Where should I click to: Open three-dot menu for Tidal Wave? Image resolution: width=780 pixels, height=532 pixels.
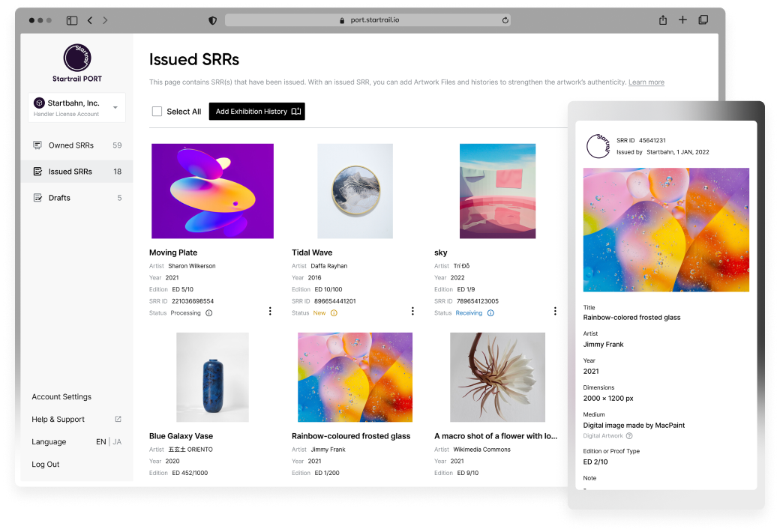[x=412, y=311]
